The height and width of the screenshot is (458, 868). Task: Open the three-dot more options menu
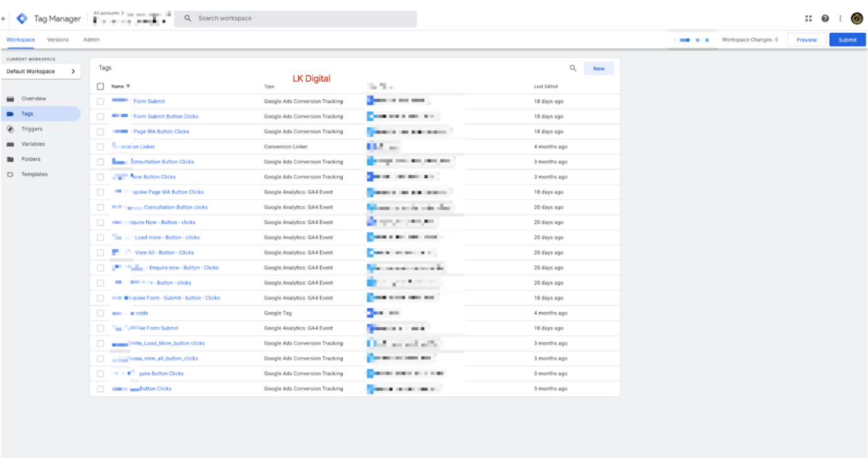(x=840, y=19)
